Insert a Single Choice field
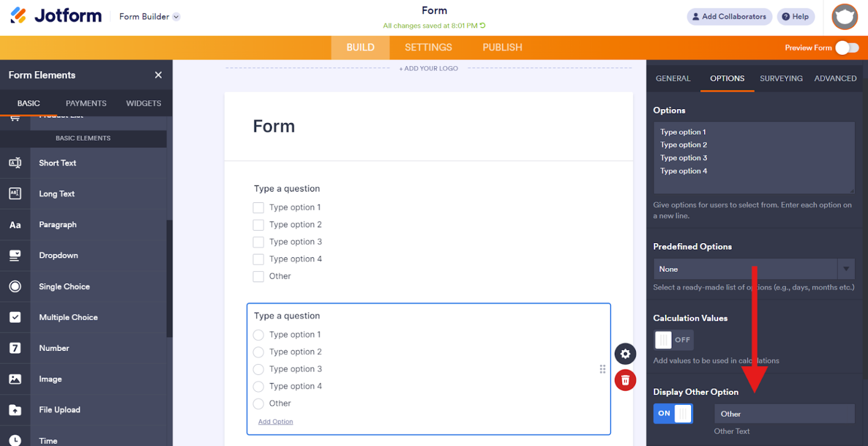Screen dimensions: 868x446 click(64, 286)
